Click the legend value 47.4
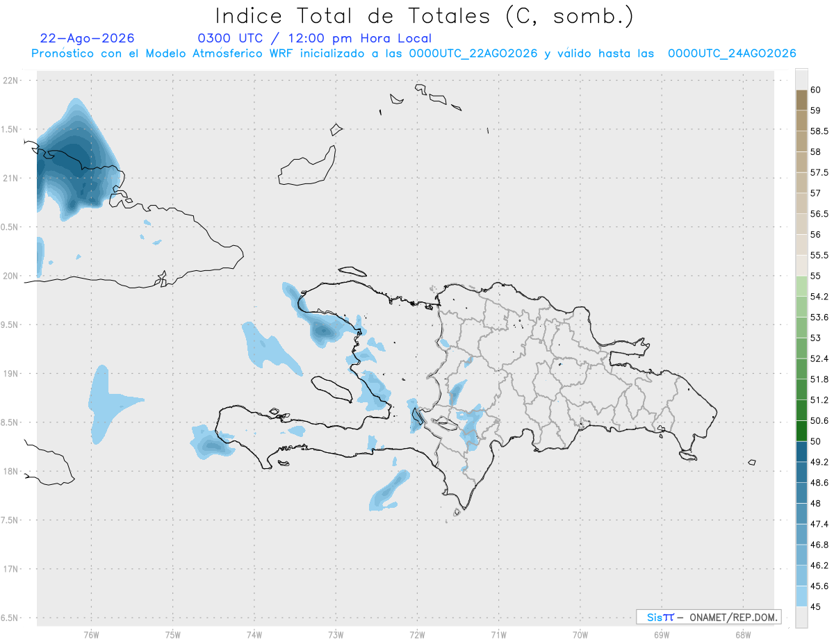This screenshot has width=834, height=644. point(819,524)
